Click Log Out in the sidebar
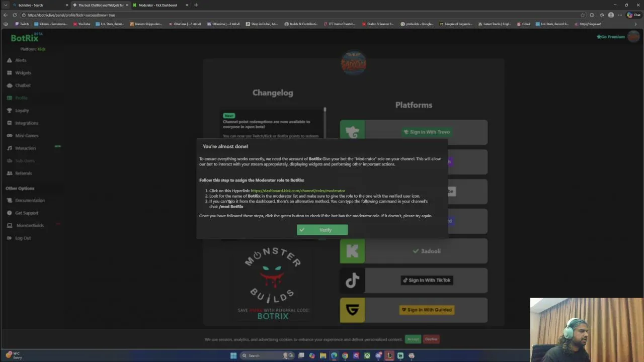 (x=23, y=238)
